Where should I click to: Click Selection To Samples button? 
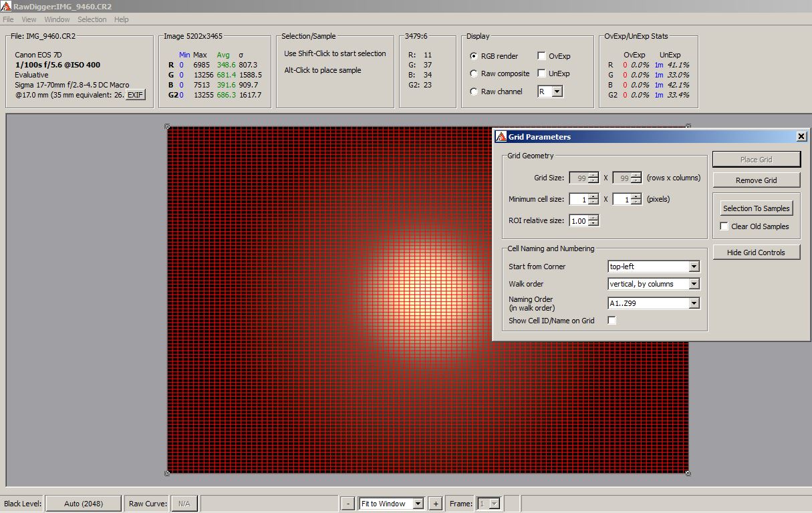pyautogui.click(x=757, y=208)
